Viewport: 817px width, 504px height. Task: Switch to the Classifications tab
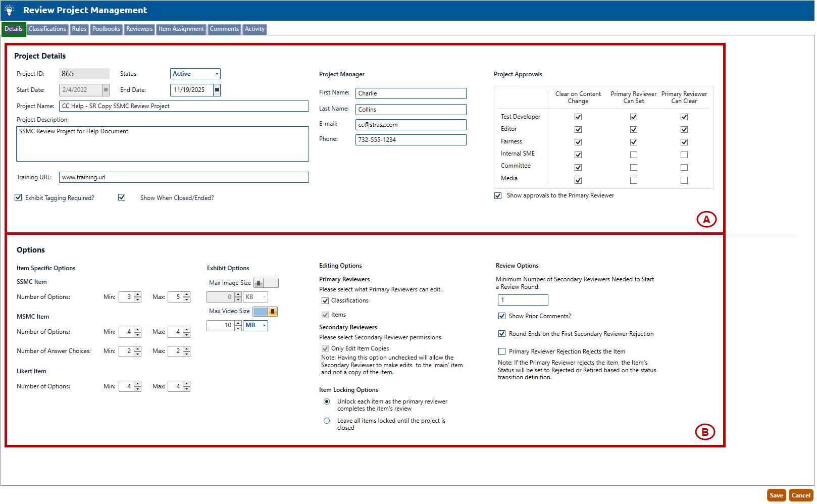point(47,29)
